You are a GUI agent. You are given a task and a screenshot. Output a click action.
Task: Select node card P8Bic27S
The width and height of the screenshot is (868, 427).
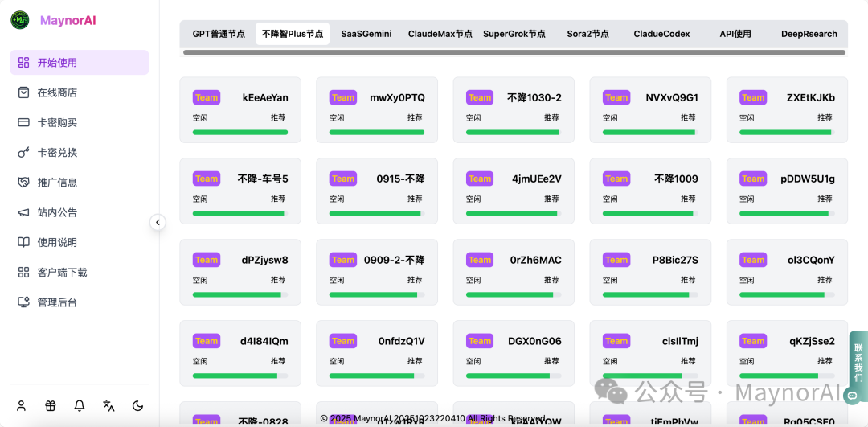(650, 272)
